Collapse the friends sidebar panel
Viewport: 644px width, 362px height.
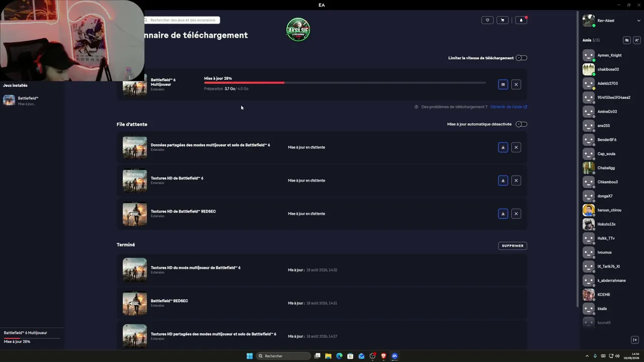635,340
